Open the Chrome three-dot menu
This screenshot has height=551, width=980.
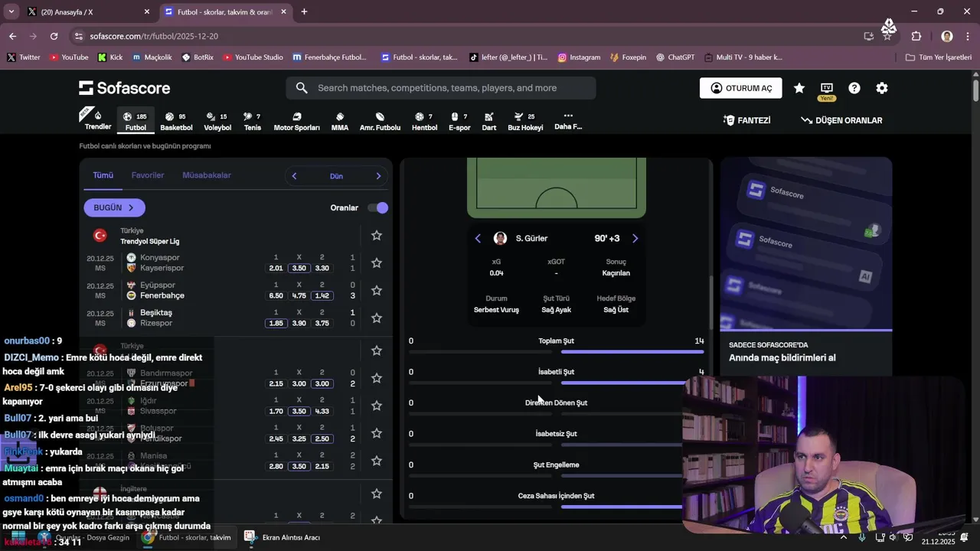pyautogui.click(x=966, y=36)
